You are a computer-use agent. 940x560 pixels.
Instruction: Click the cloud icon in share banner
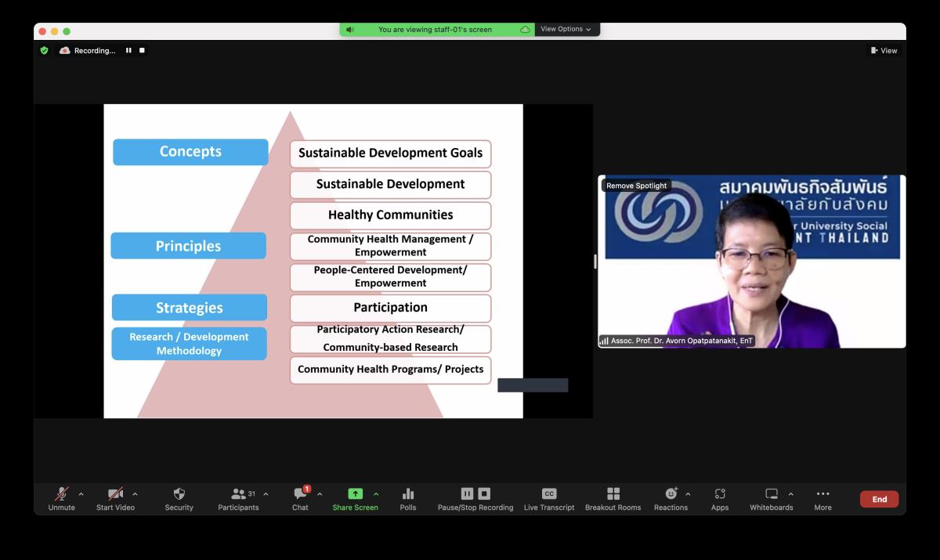point(525,30)
